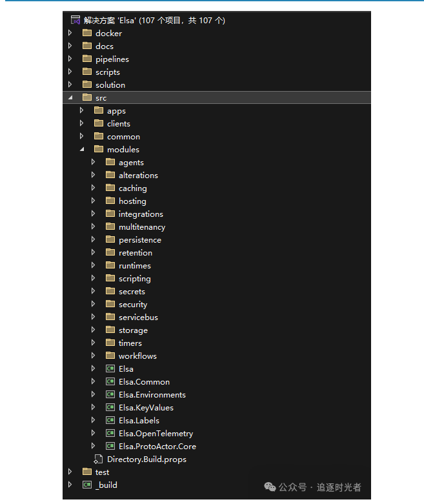Select the secrets folder label
The width and height of the screenshot is (424, 504).
(132, 292)
